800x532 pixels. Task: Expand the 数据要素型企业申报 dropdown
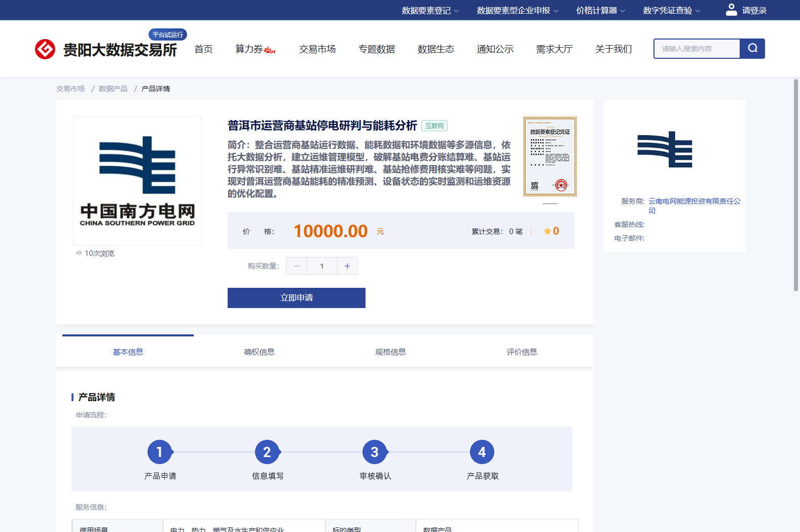click(x=517, y=10)
